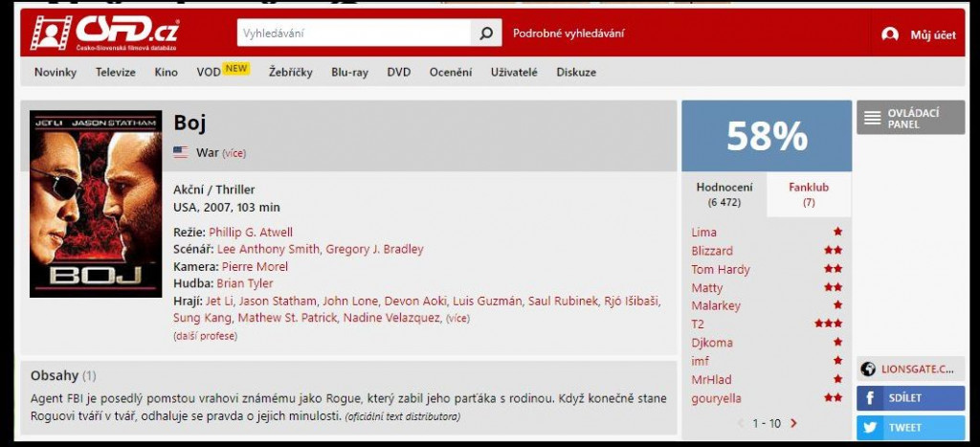This screenshot has height=447, width=980.
Task: Open actress Nadine Velazquez's page
Action: coord(391,318)
